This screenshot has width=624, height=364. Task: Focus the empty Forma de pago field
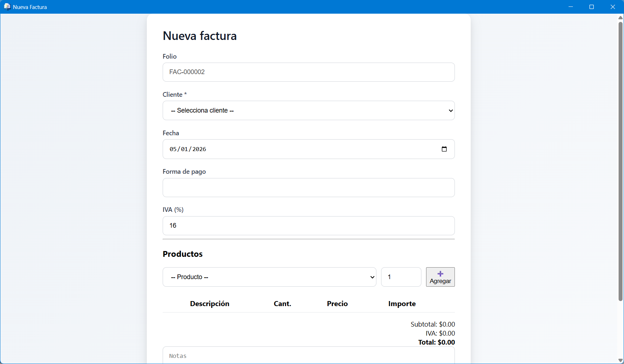[x=308, y=188]
